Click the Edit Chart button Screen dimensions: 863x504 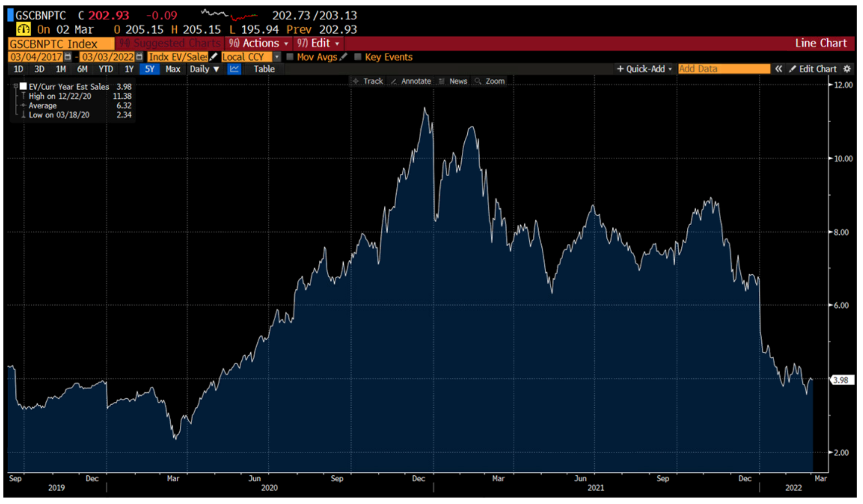coord(813,69)
